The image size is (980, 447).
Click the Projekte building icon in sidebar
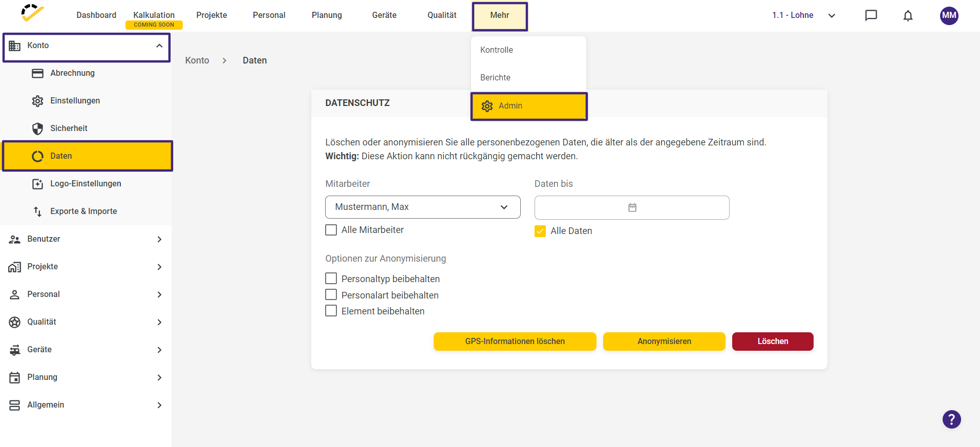[x=15, y=267]
